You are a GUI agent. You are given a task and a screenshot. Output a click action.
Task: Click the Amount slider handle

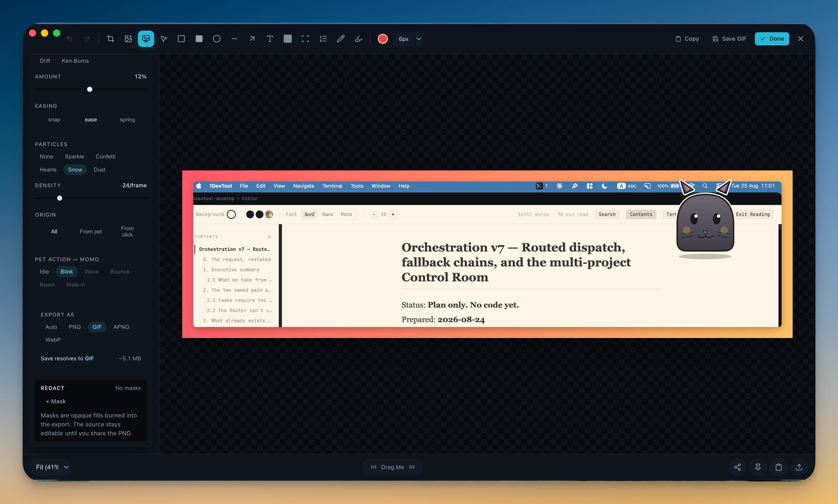90,89
